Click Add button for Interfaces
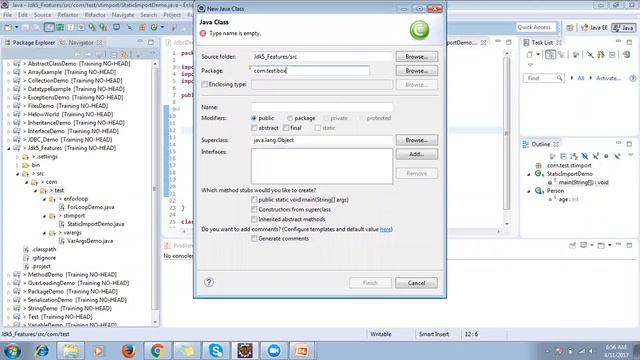640x360 pixels. click(x=416, y=154)
